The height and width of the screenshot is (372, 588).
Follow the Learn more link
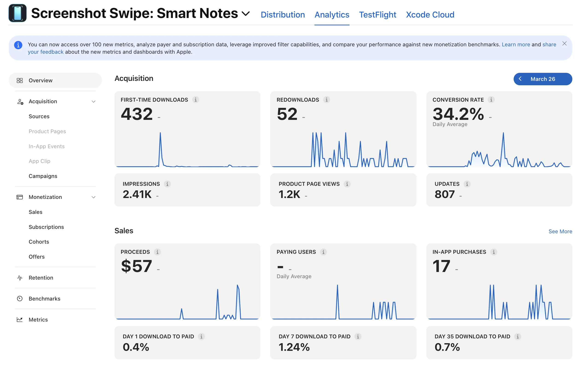(516, 44)
